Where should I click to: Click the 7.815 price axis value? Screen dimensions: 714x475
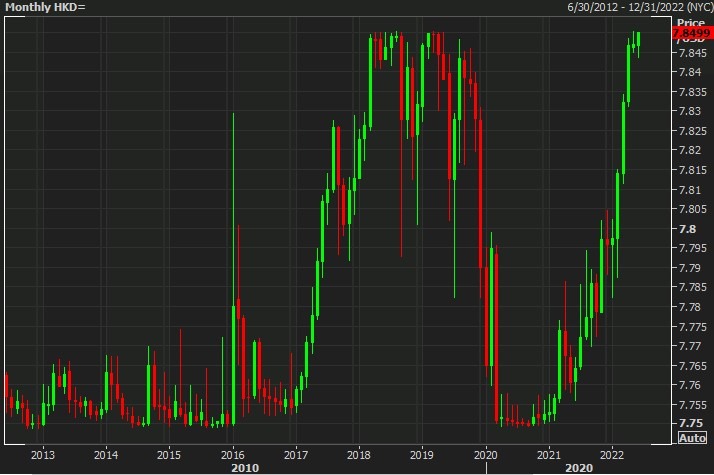point(693,170)
